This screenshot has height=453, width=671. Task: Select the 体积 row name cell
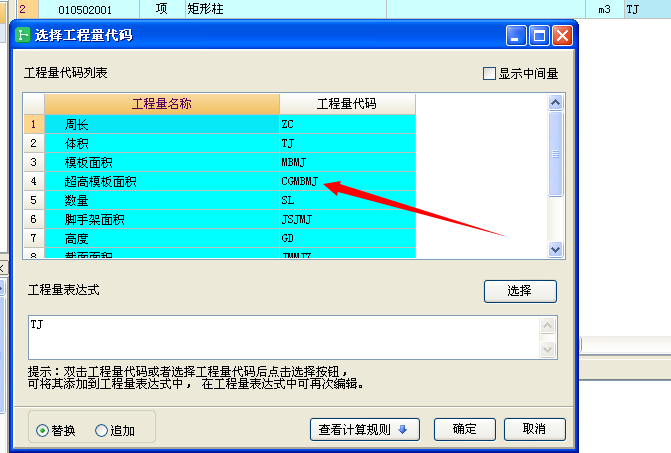pyautogui.click(x=162, y=143)
